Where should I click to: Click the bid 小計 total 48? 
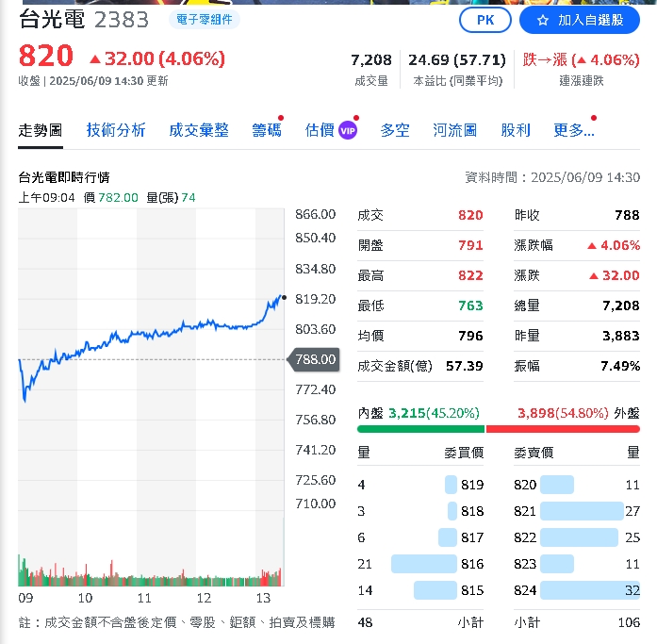(366, 622)
